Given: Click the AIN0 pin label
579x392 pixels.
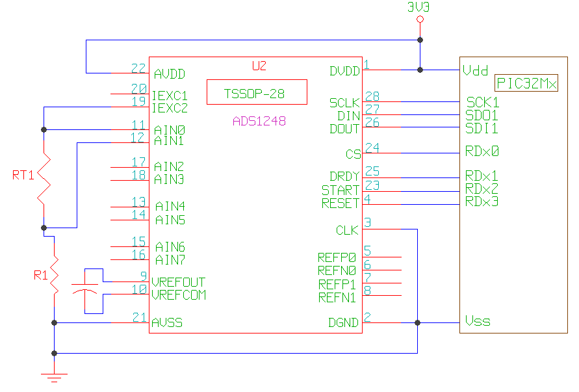Looking at the screenshot, I should [x=170, y=130].
